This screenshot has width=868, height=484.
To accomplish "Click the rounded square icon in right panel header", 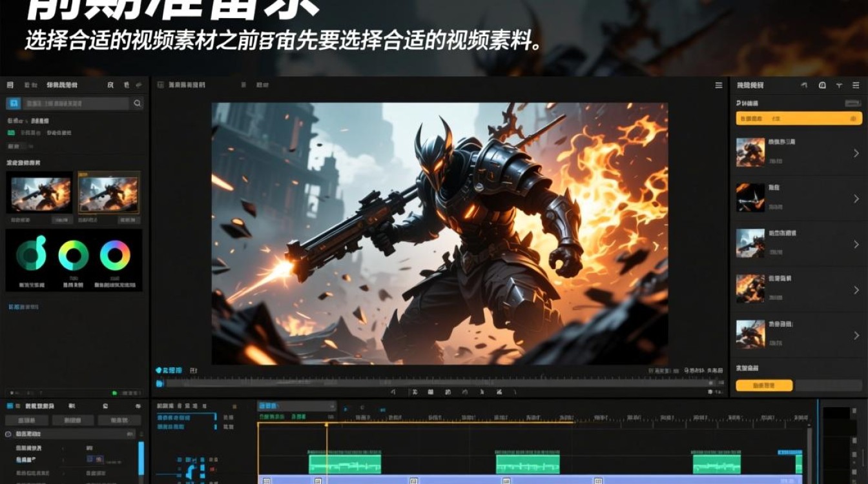I will click(x=822, y=85).
